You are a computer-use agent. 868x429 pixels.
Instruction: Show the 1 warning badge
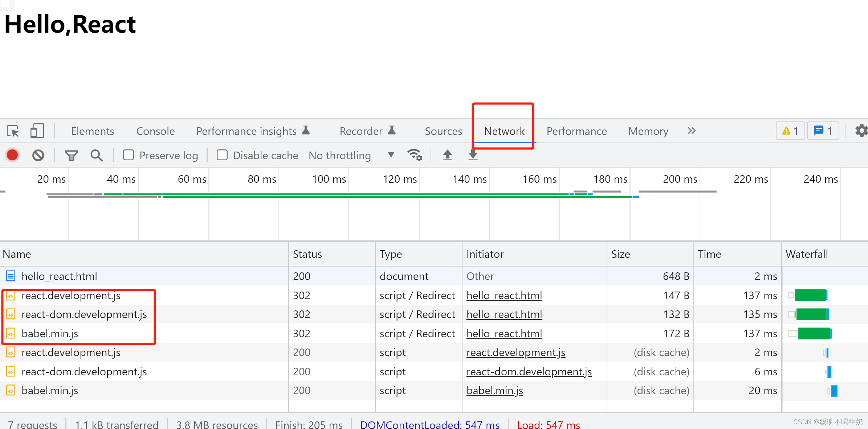pyautogui.click(x=790, y=131)
